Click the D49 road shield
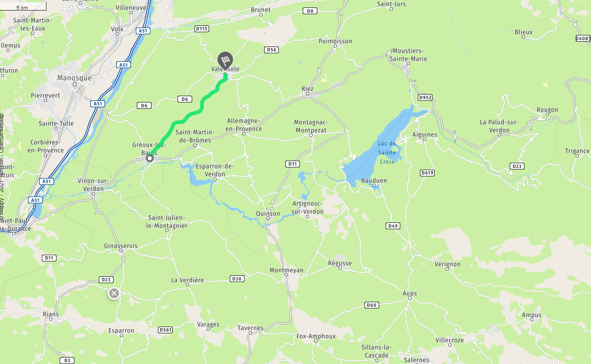 (393, 226)
